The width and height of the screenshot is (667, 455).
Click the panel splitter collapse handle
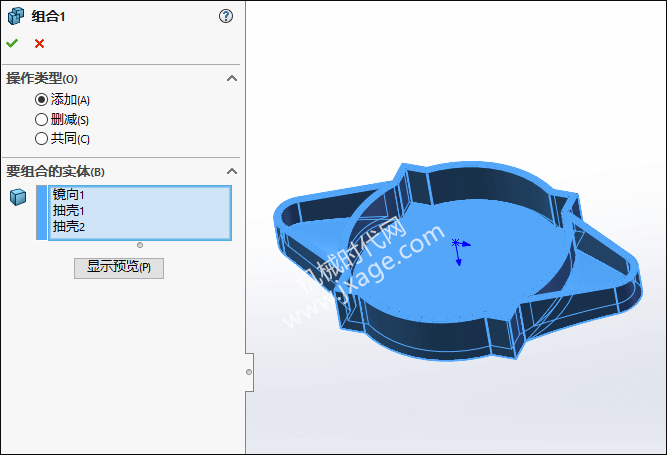pos(249,372)
